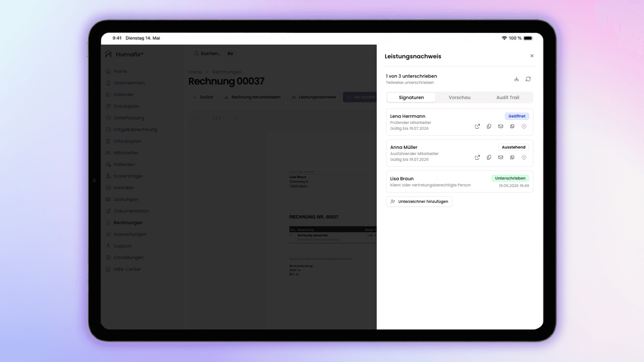Switch to the Vorschau tab

coord(460,98)
